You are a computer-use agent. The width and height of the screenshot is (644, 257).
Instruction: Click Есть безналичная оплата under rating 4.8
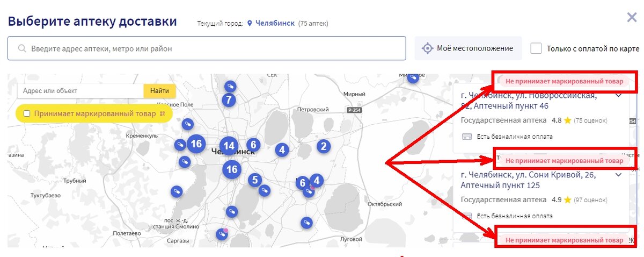515,137
